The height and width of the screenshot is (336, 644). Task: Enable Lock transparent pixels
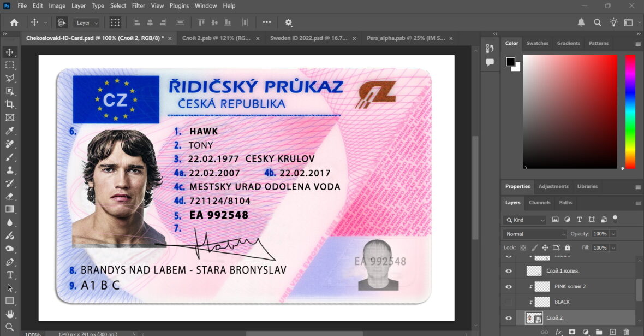522,247
